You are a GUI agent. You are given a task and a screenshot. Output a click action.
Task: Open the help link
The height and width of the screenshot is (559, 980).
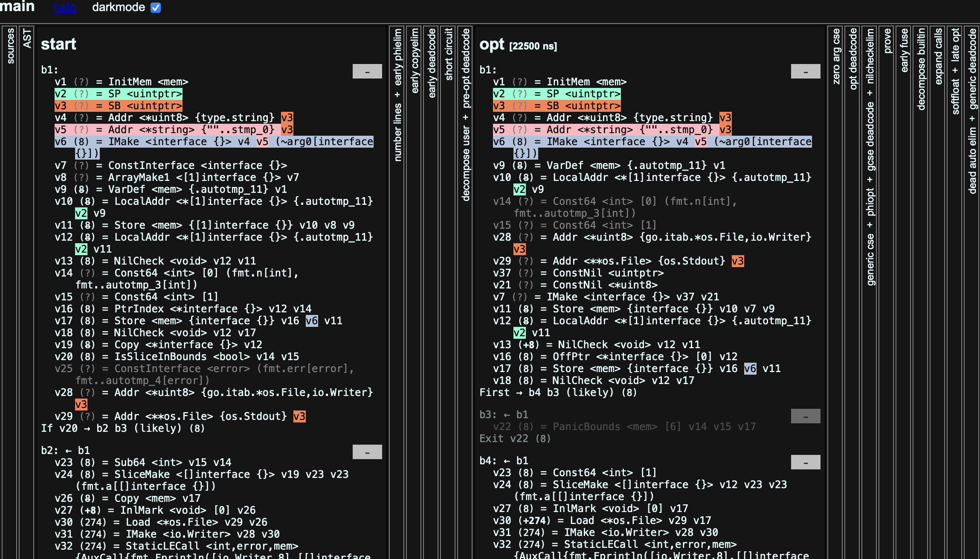click(65, 8)
